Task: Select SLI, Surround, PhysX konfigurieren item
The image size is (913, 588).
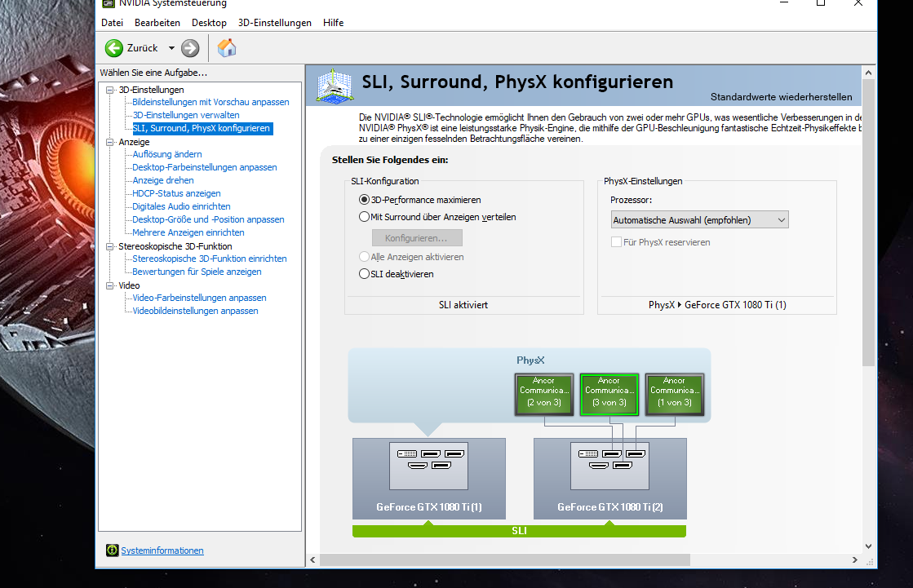Action: pyautogui.click(x=202, y=128)
